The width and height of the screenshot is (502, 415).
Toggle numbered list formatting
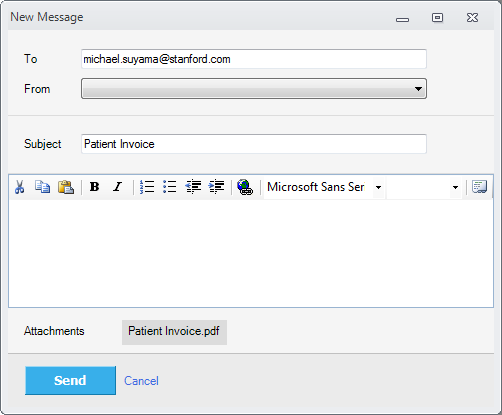coord(147,187)
